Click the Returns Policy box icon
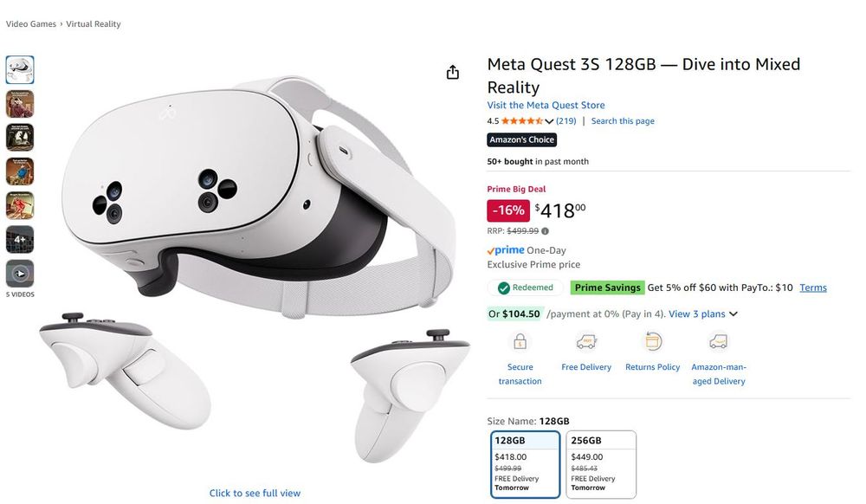The image size is (866, 504). click(652, 342)
